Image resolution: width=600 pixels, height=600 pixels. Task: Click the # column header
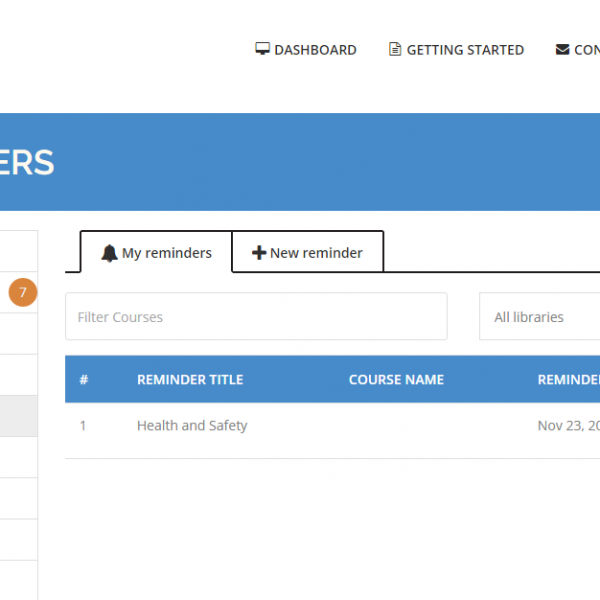tap(84, 380)
